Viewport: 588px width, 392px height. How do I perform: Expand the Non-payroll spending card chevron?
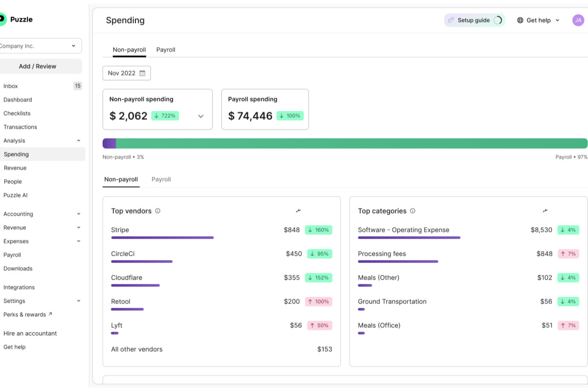[x=201, y=116]
